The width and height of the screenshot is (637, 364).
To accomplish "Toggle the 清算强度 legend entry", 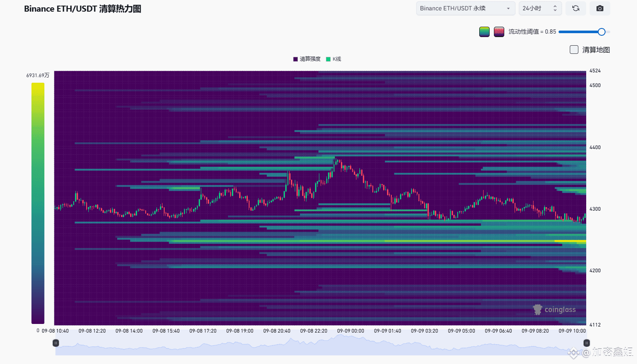I will point(307,59).
